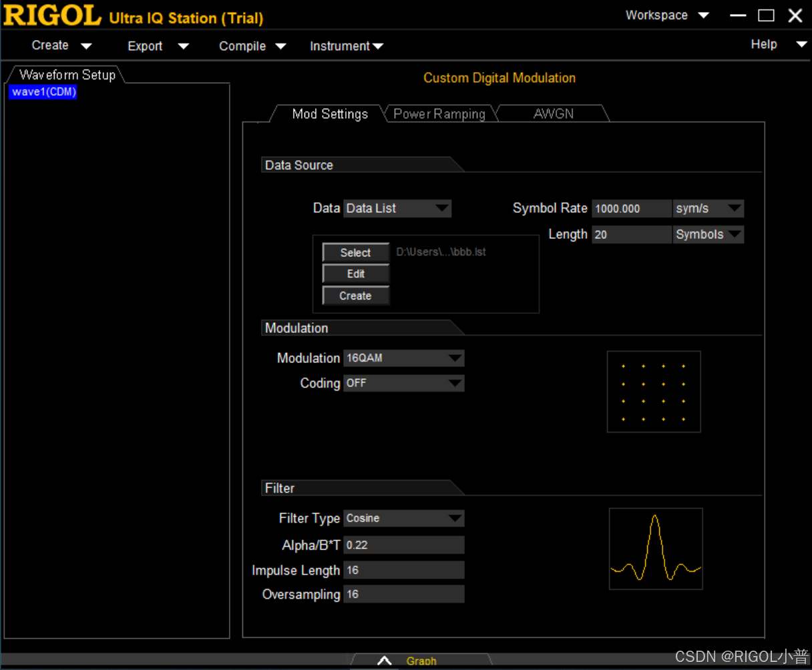Open the Instrument menu

click(x=346, y=46)
